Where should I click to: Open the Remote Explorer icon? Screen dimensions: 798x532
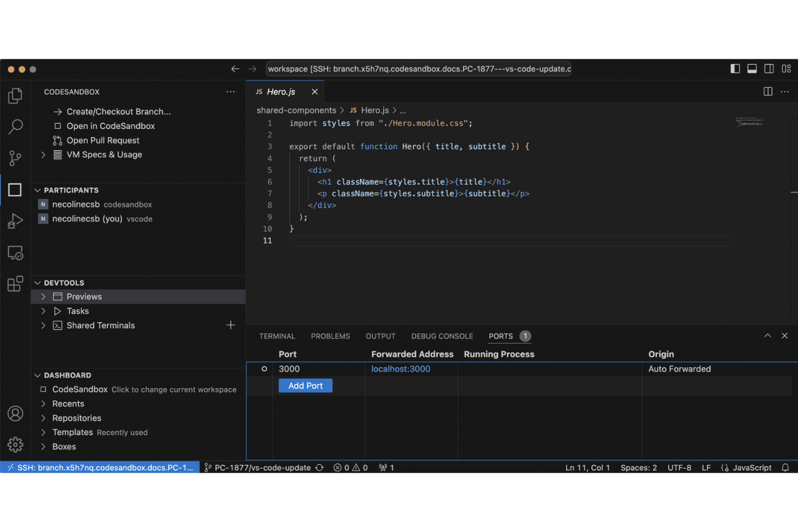click(16, 252)
